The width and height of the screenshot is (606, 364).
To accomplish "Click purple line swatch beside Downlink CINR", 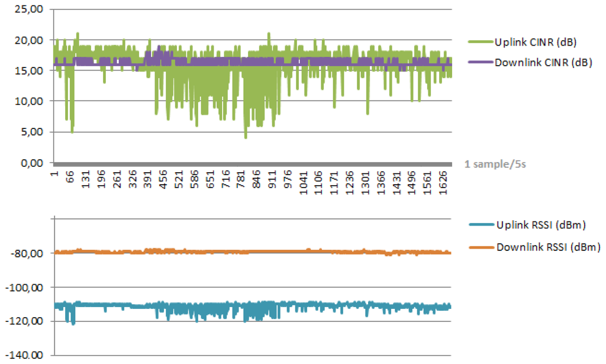I will (x=479, y=63).
